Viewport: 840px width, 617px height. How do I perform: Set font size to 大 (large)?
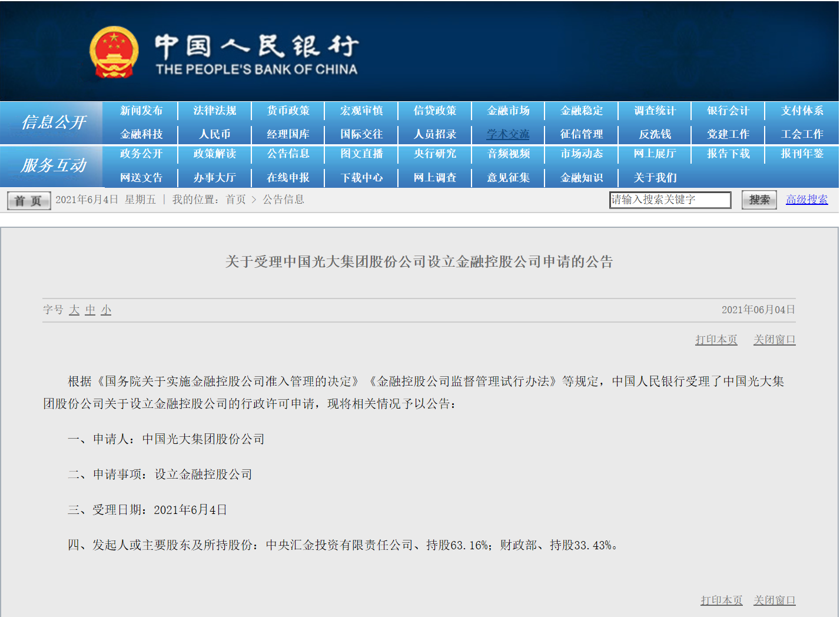(74, 310)
